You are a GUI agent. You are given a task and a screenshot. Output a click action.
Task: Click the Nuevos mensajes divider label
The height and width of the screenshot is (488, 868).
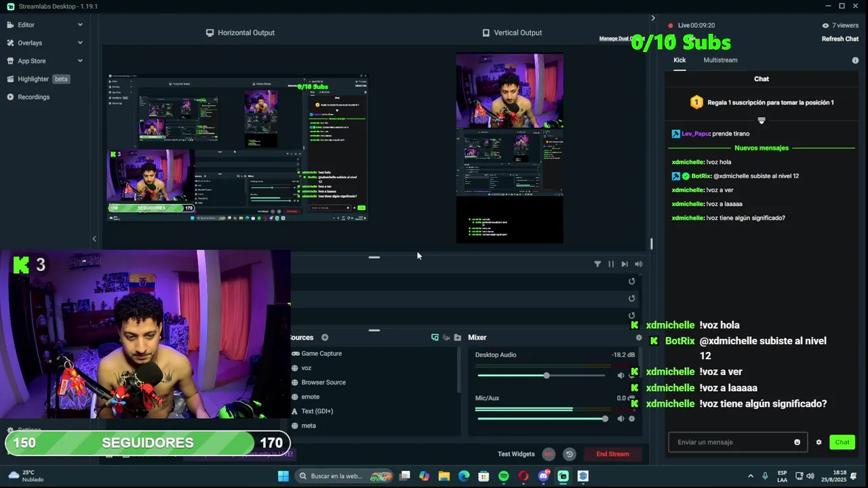762,148
